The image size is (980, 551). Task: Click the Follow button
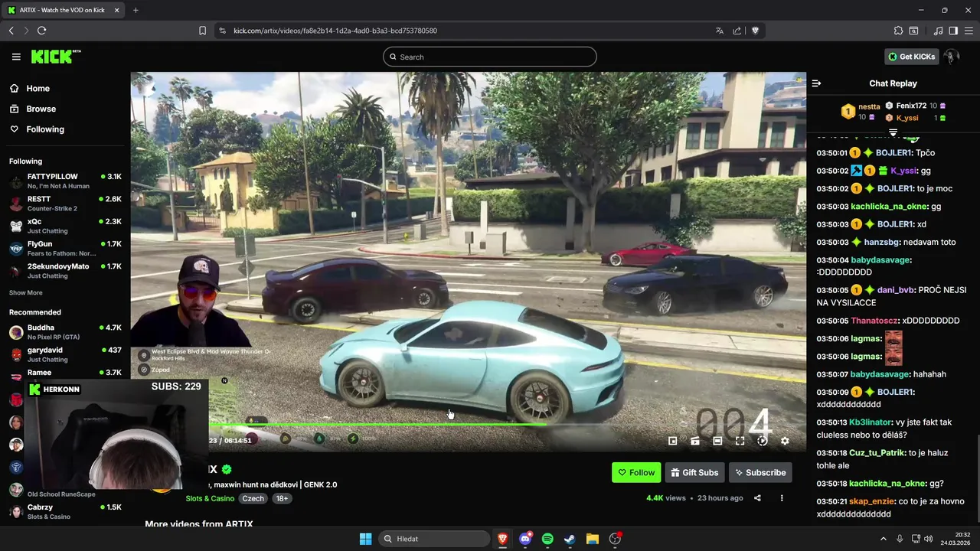pyautogui.click(x=636, y=473)
